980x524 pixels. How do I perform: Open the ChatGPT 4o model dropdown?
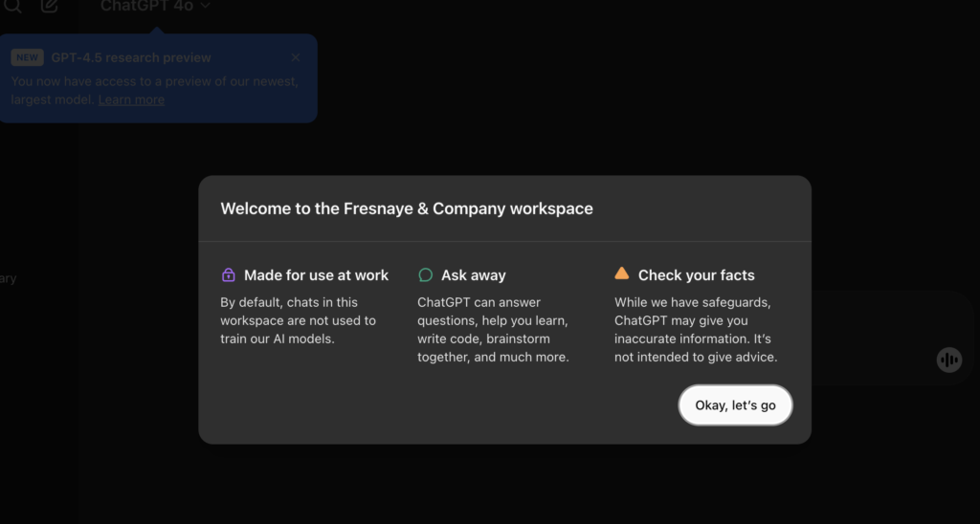[155, 7]
